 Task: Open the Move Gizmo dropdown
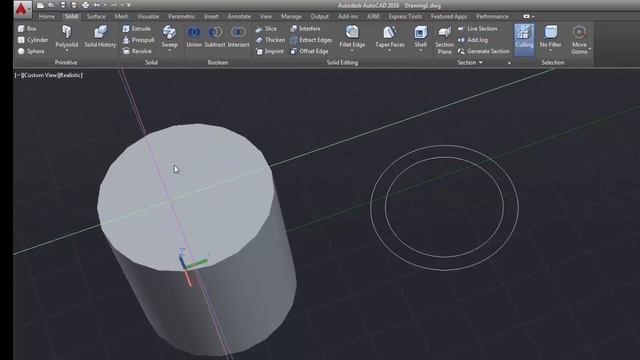pyautogui.click(x=590, y=49)
